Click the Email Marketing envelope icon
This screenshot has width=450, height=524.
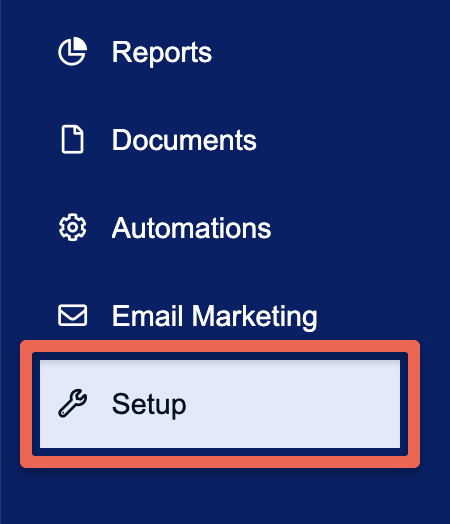72,315
